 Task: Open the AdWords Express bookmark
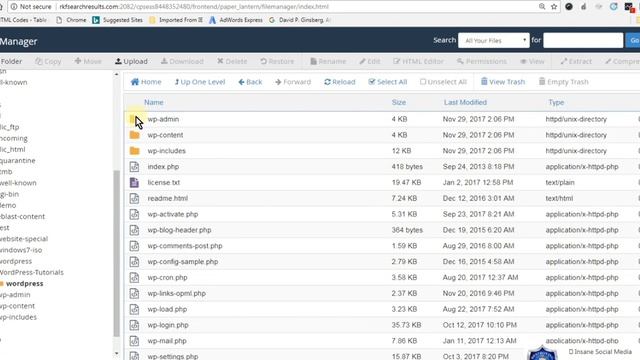point(236,20)
